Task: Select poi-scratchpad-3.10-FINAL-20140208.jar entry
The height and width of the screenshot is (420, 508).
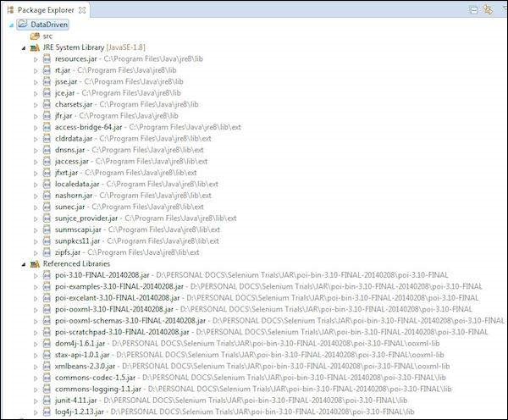Action: pyautogui.click(x=271, y=332)
